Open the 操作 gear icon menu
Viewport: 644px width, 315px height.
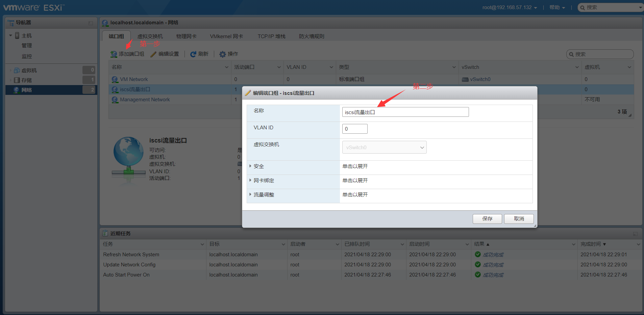[x=222, y=54]
